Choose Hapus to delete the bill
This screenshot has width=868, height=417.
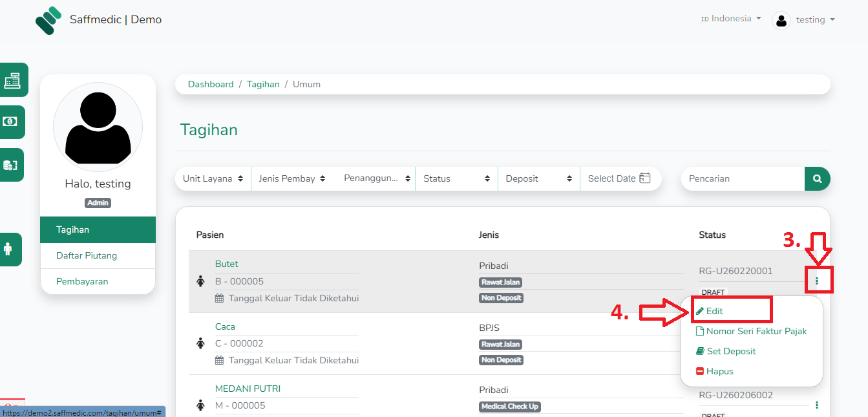pyautogui.click(x=719, y=371)
